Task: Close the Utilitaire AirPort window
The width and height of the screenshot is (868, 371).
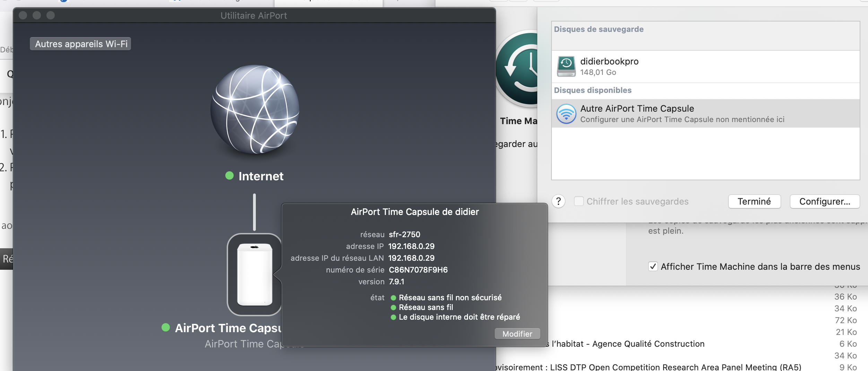Action: 23,15
